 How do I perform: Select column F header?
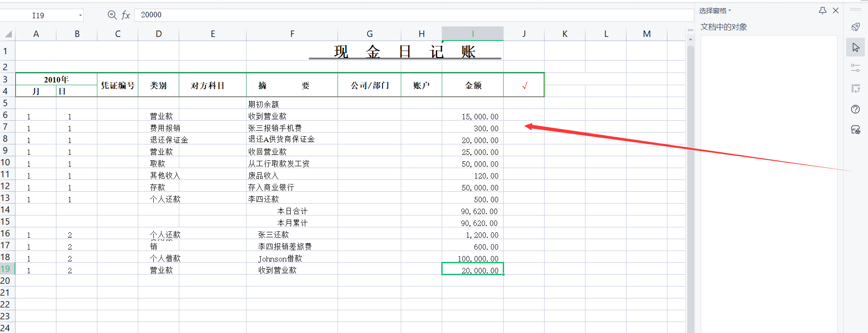point(292,34)
